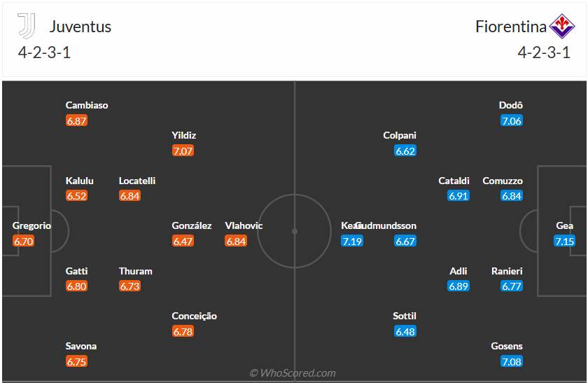Click the WhoScored.com watermark

coord(293,373)
